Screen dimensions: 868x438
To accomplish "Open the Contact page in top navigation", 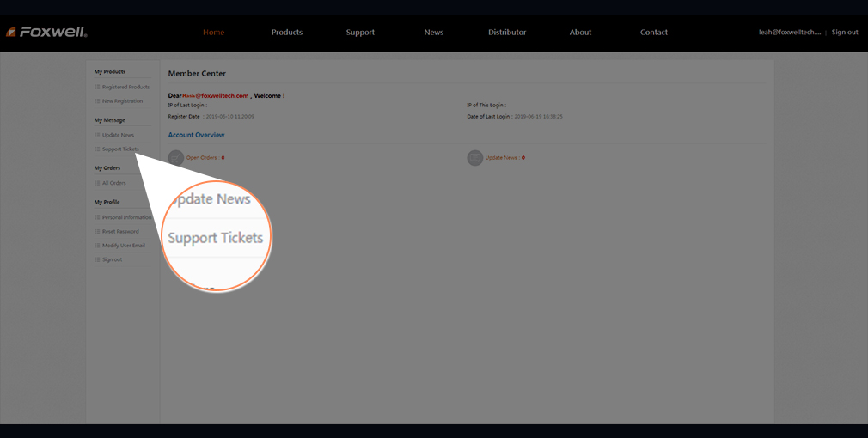I will [x=653, y=33].
